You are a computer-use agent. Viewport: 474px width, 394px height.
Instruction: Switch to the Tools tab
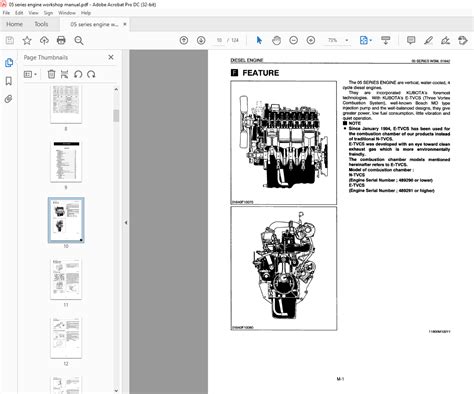pos(41,24)
